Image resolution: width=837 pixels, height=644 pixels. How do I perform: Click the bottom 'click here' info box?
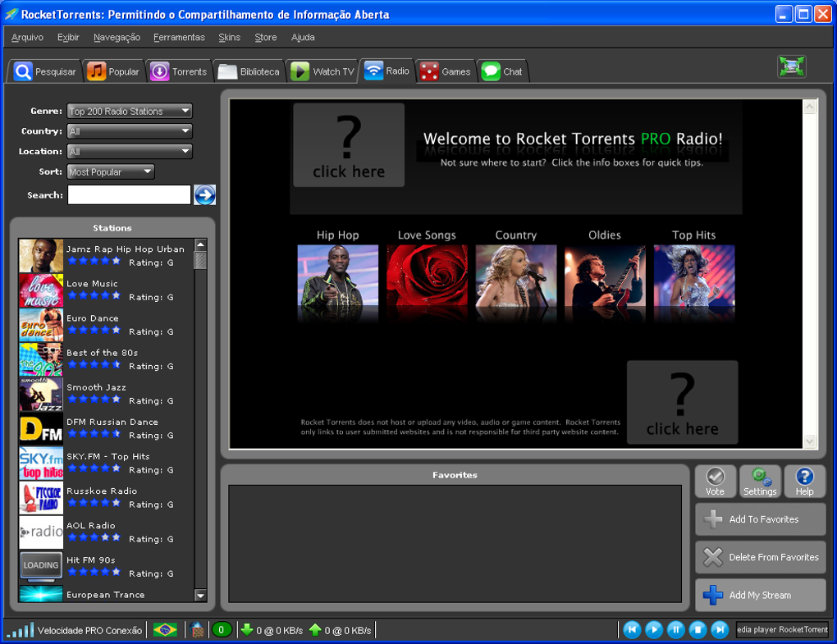tap(682, 402)
